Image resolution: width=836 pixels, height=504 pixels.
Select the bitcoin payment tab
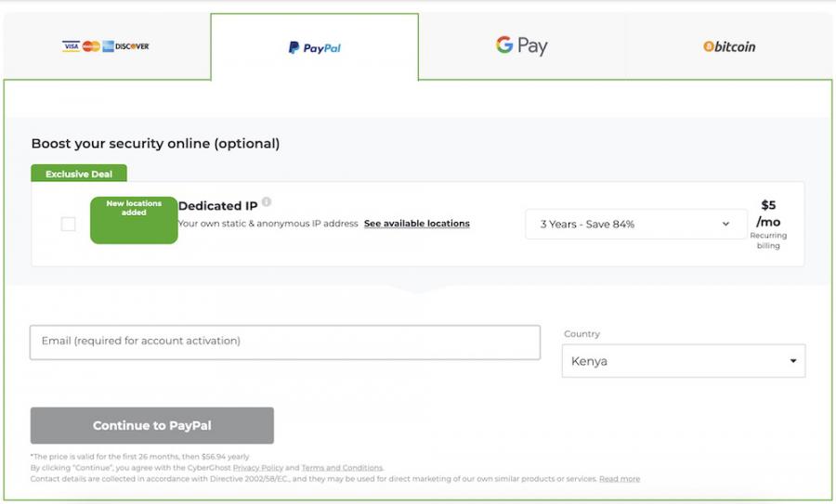pos(729,46)
